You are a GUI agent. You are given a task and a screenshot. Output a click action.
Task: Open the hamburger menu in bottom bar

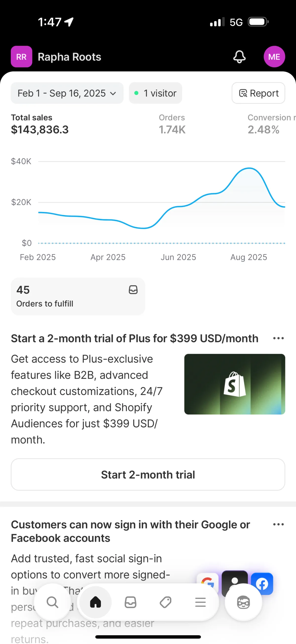200,602
